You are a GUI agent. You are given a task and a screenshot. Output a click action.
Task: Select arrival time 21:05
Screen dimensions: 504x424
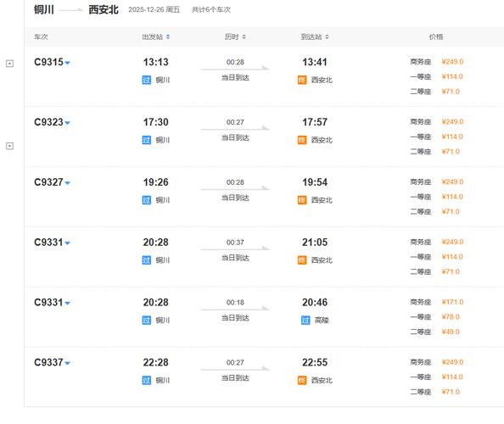pyautogui.click(x=315, y=243)
